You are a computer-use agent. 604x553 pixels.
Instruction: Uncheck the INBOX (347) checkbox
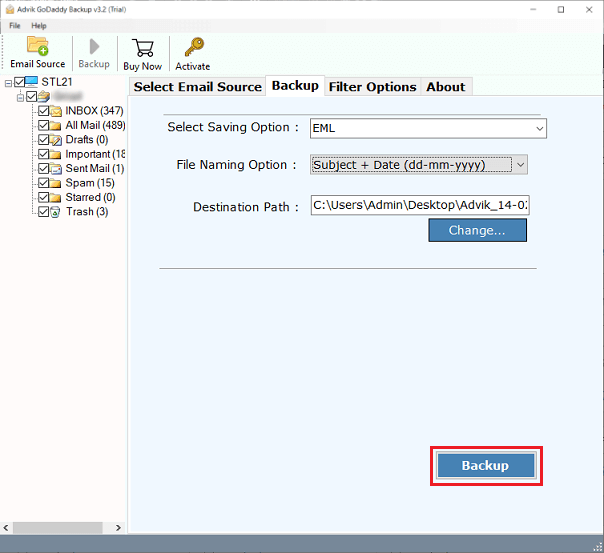[44, 111]
